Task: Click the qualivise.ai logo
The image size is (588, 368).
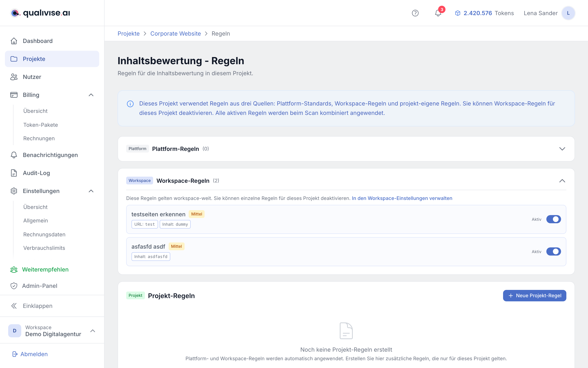Action: click(40, 13)
